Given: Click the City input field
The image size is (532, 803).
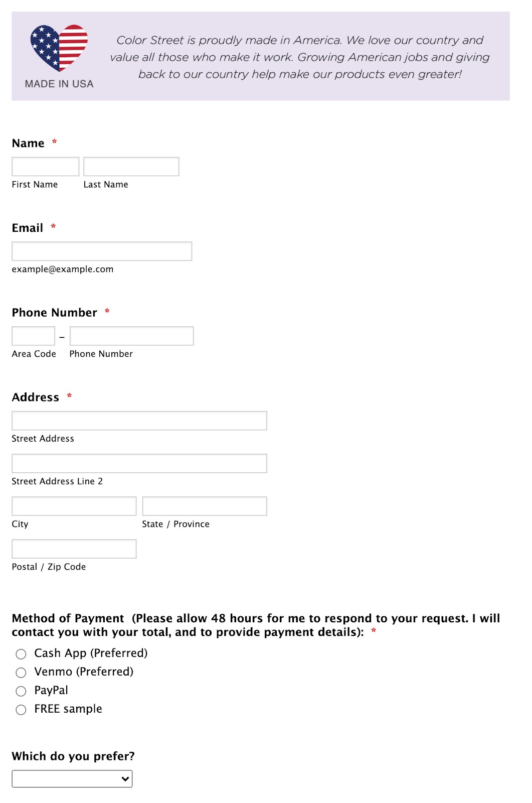Looking at the screenshot, I should (74, 506).
